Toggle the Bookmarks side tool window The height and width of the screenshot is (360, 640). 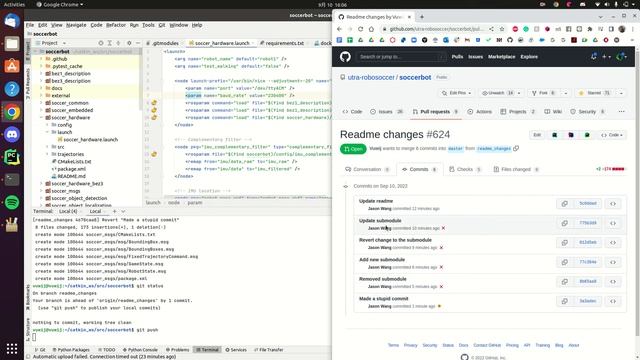point(28,297)
